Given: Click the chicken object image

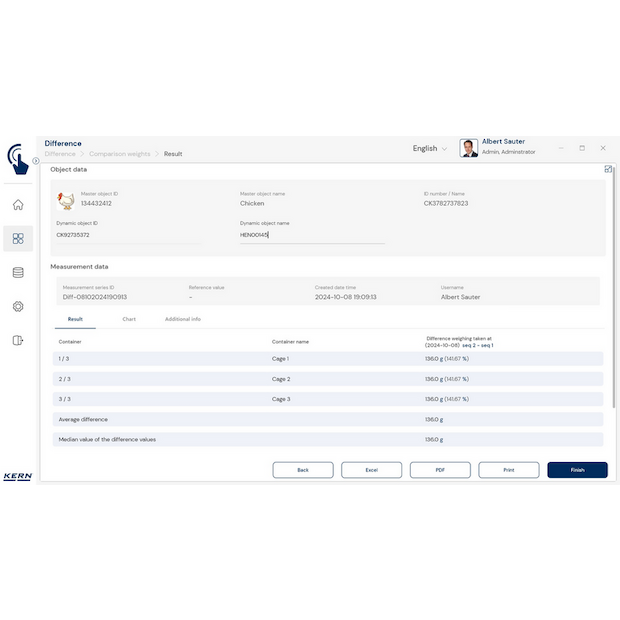Looking at the screenshot, I should coord(66,200).
